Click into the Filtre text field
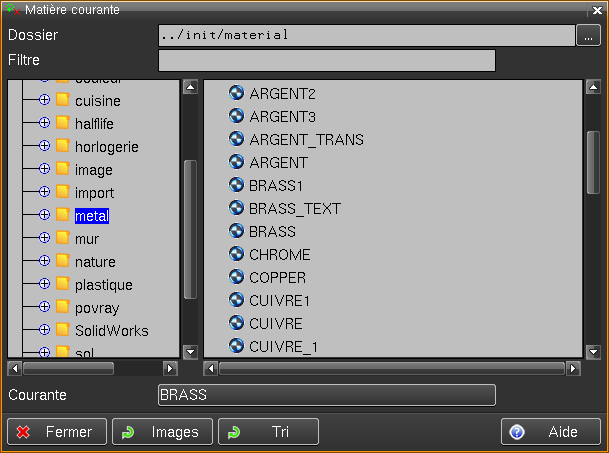Screen dimensions: 609x453 pyautogui.click(x=326, y=61)
